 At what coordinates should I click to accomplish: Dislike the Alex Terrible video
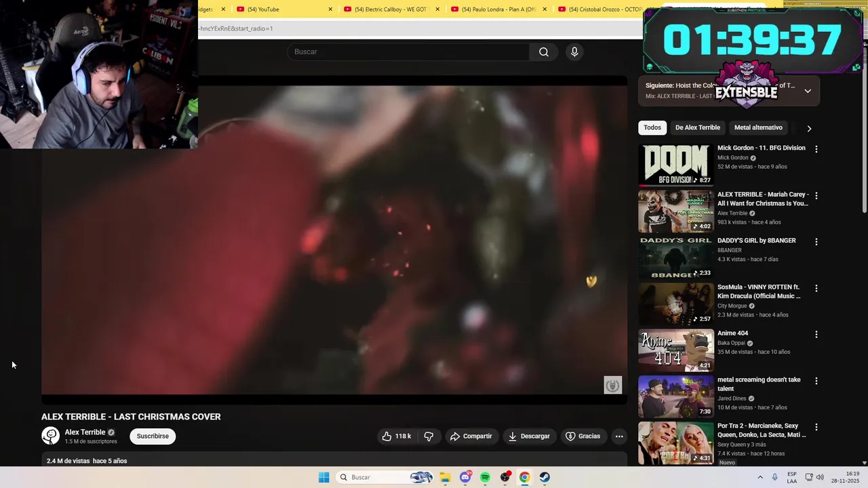point(429,436)
